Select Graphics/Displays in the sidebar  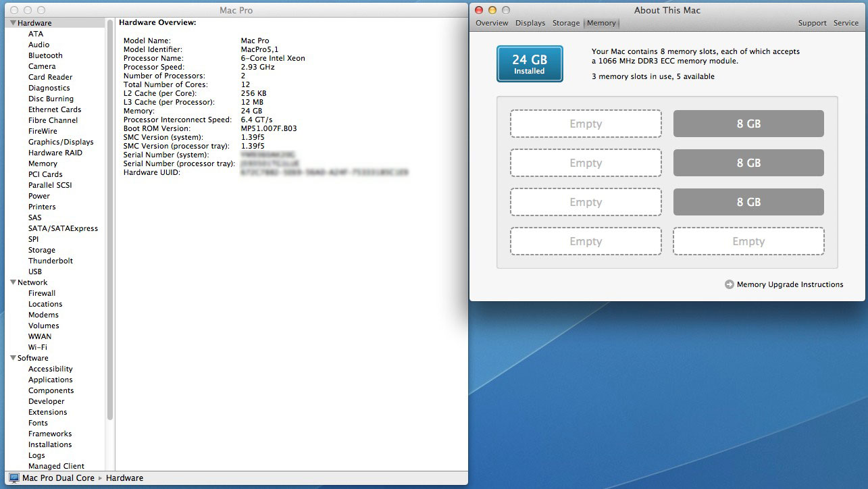(61, 142)
